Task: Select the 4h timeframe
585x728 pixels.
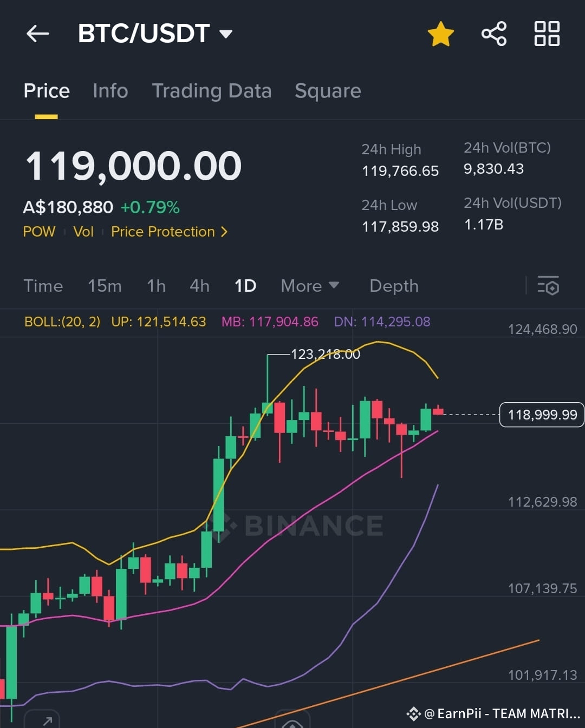Action: [x=199, y=286]
